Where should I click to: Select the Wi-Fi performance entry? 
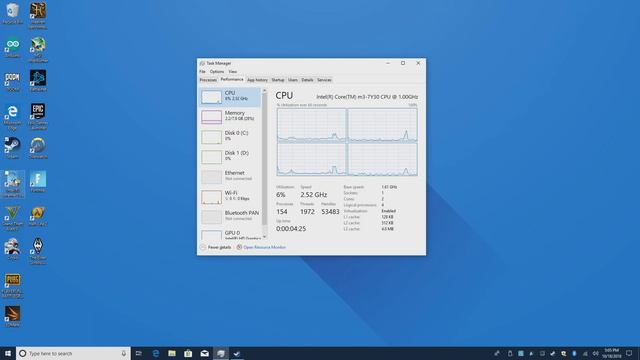coord(230,197)
